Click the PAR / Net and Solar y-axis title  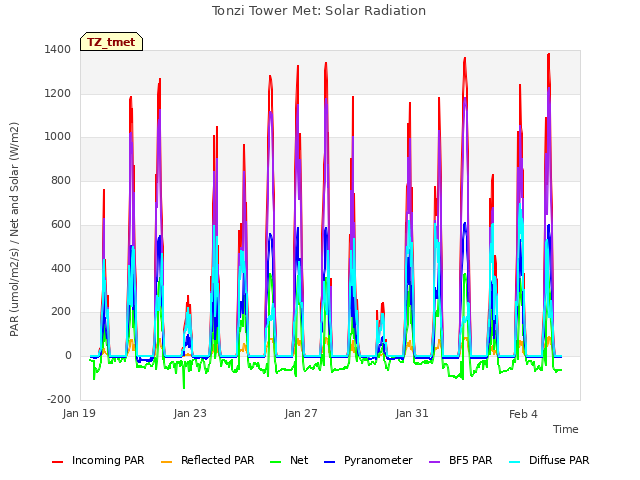[14, 229]
